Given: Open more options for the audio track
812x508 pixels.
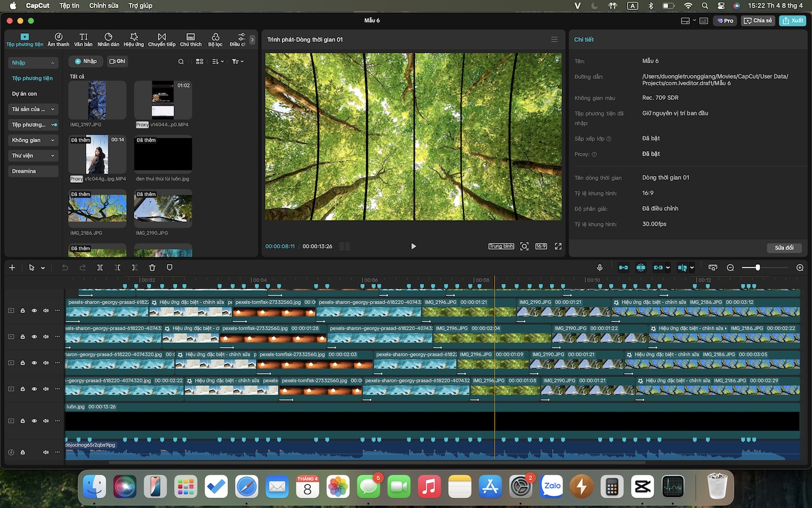Looking at the screenshot, I should pos(57,452).
